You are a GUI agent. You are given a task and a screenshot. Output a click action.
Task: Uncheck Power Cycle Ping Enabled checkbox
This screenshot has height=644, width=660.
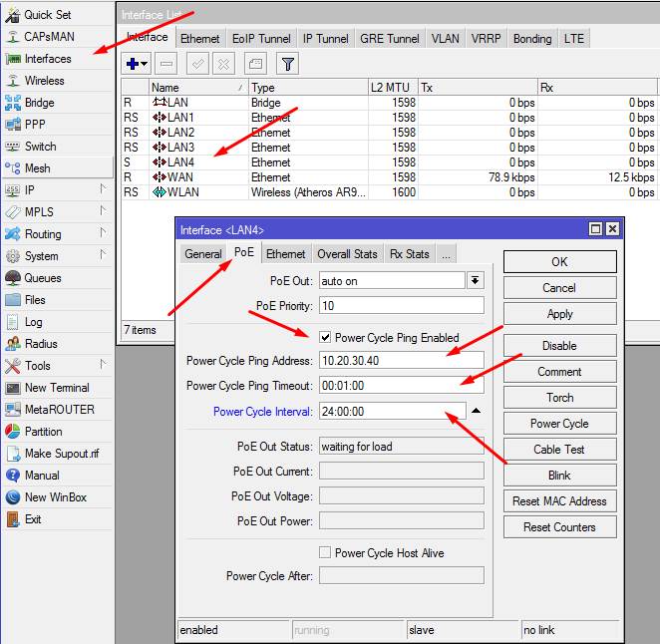point(325,338)
